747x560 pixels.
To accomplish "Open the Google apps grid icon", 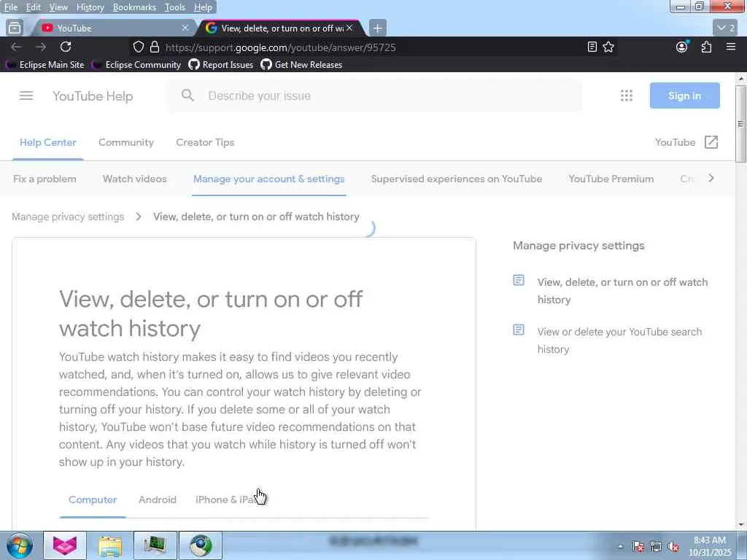I will 627,96.
